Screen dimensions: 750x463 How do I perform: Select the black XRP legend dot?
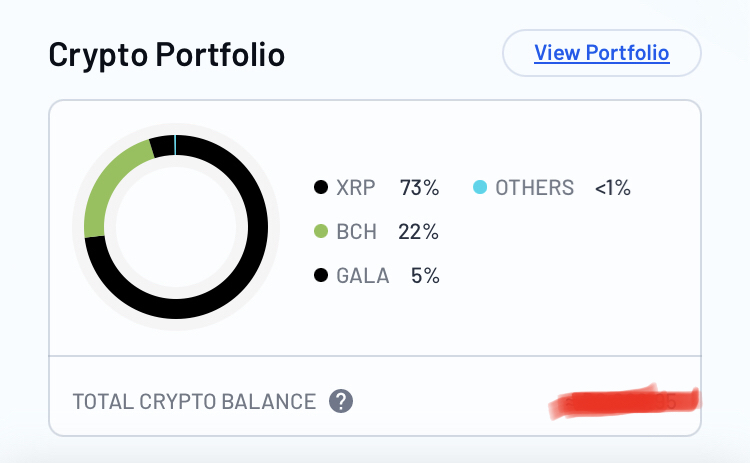coord(321,187)
